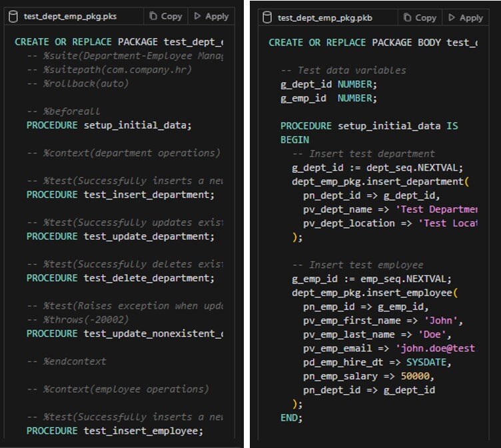Click the line 'pn_emp_id => g_emp_id,'

click(x=366, y=307)
